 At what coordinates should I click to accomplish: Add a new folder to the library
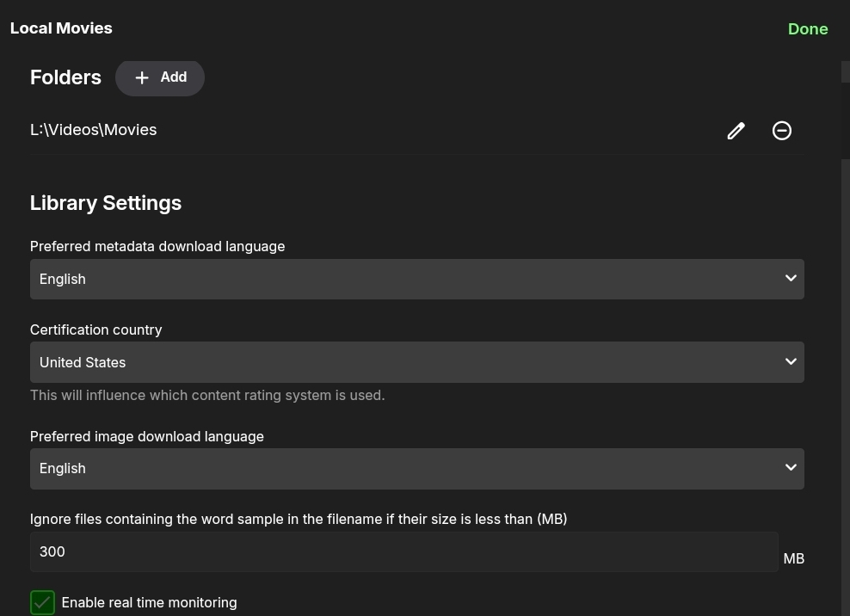160,77
